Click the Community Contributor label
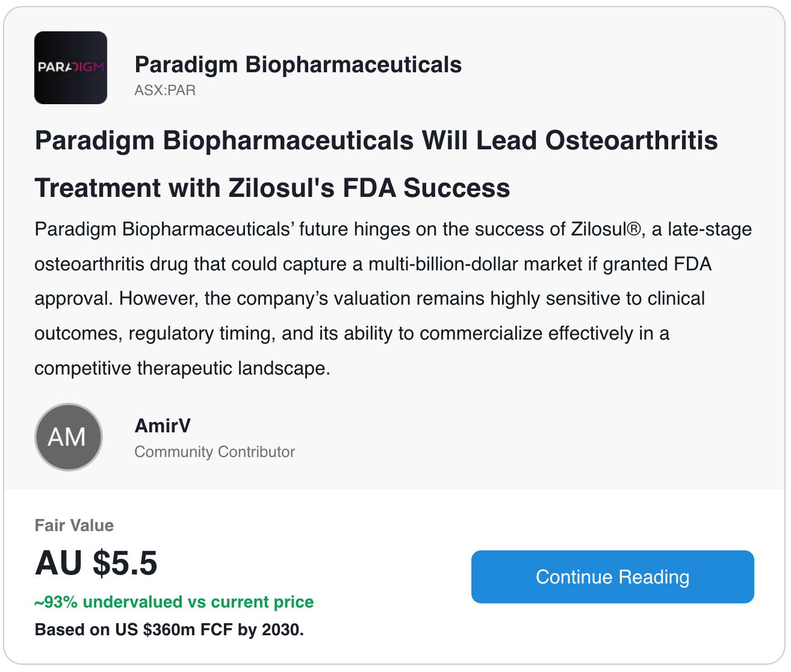The height and width of the screenshot is (672, 791). [214, 452]
